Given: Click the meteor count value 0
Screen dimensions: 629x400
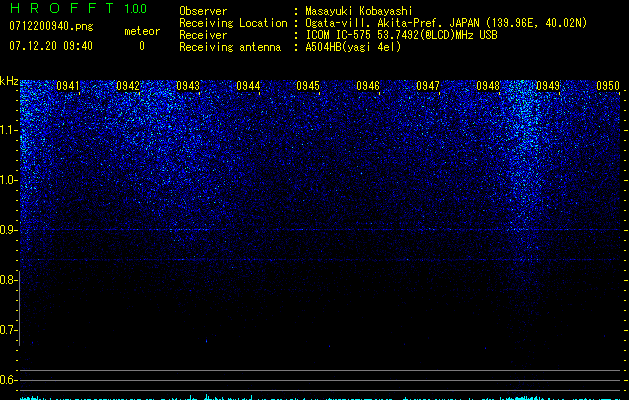Looking at the screenshot, I should pyautogui.click(x=142, y=46).
